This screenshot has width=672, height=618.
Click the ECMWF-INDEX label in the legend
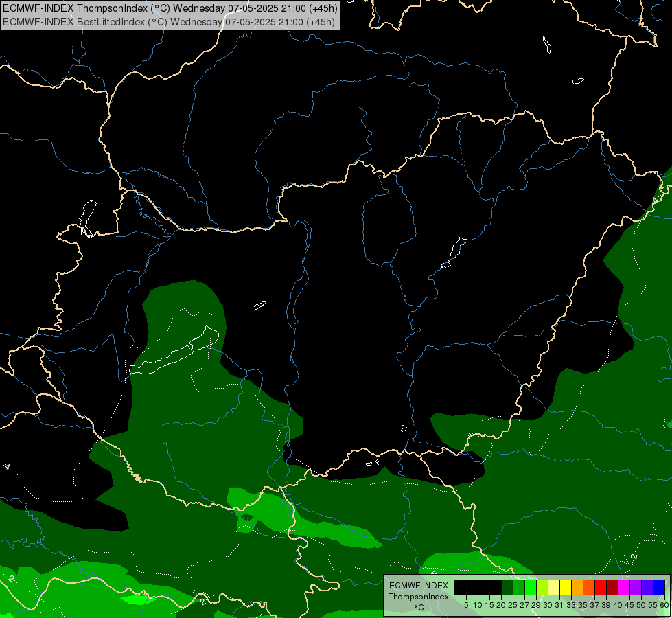(418, 586)
